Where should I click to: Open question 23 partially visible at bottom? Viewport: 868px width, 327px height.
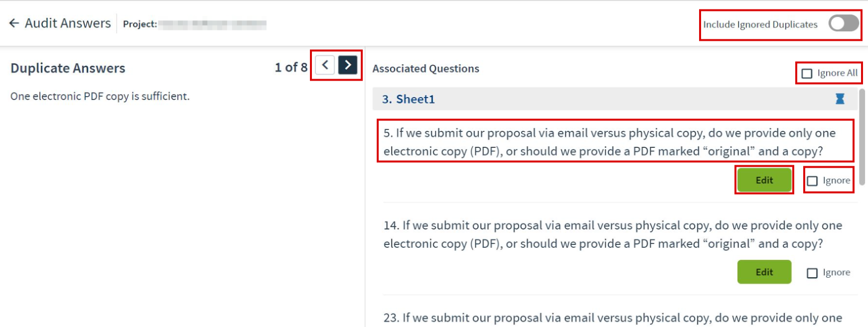pos(613,318)
